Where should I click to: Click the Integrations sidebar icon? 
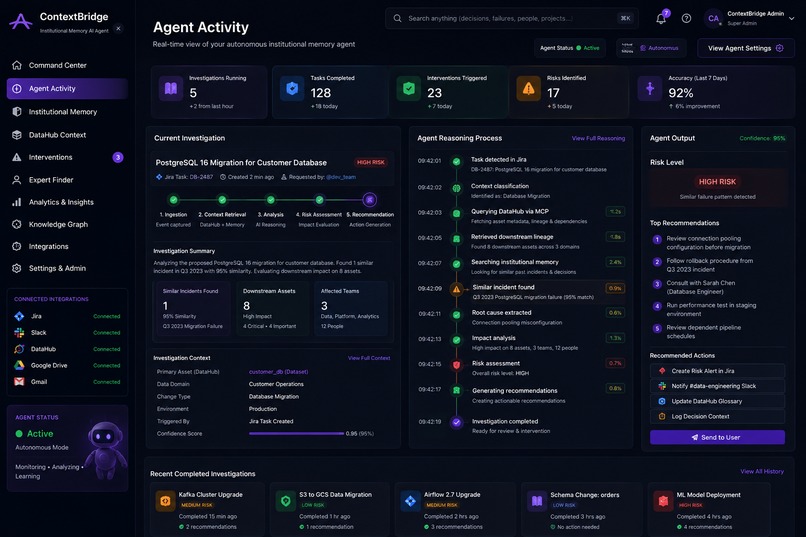pos(17,246)
